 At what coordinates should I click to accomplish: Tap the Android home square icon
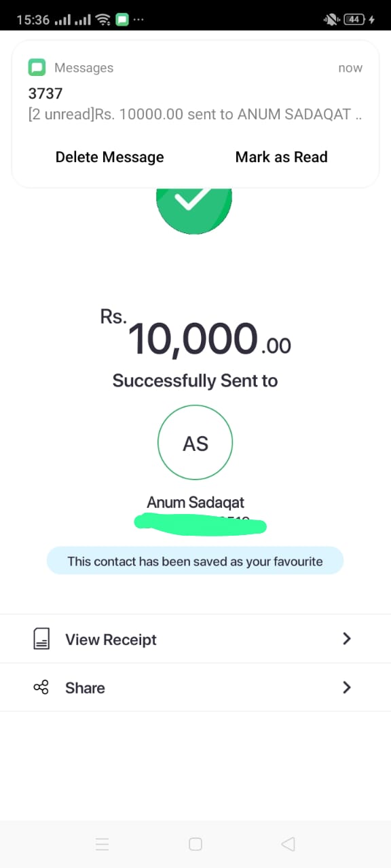(195, 844)
